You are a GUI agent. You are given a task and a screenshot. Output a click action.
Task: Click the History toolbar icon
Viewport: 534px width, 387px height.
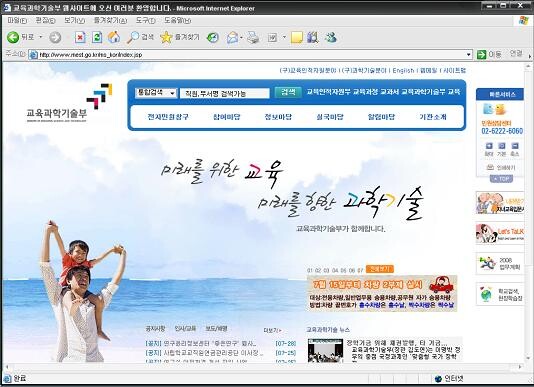pyautogui.click(x=213, y=37)
